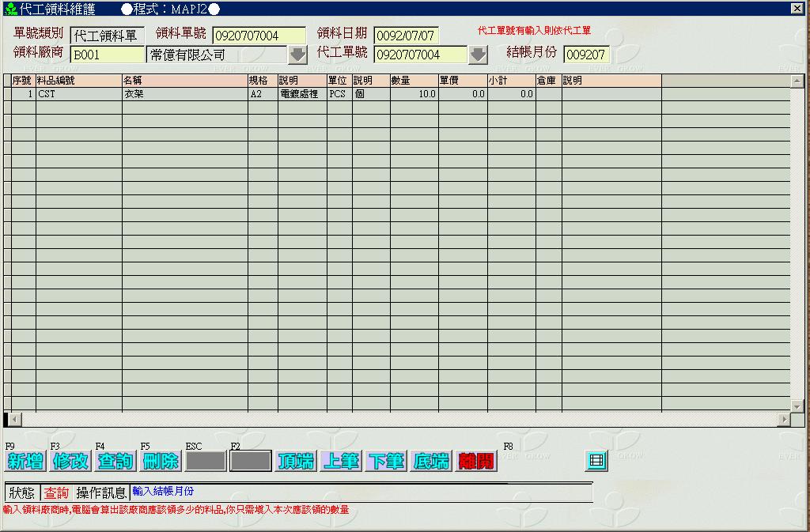Click the red 離開 (Exit) button
810x532 pixels.
(476, 462)
